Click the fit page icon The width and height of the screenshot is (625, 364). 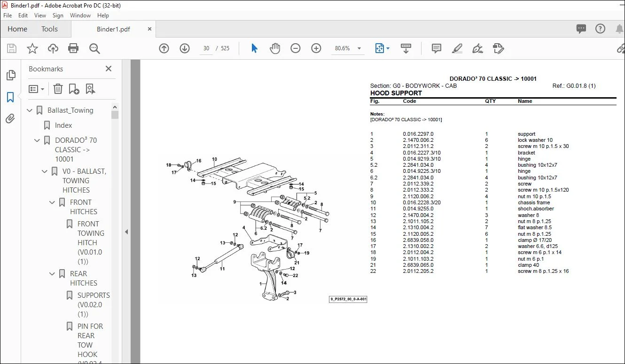point(380,48)
